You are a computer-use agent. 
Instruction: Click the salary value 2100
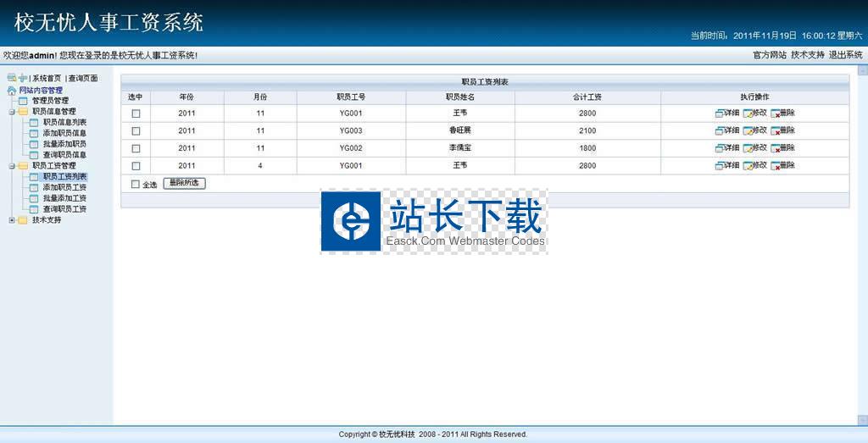[587, 131]
